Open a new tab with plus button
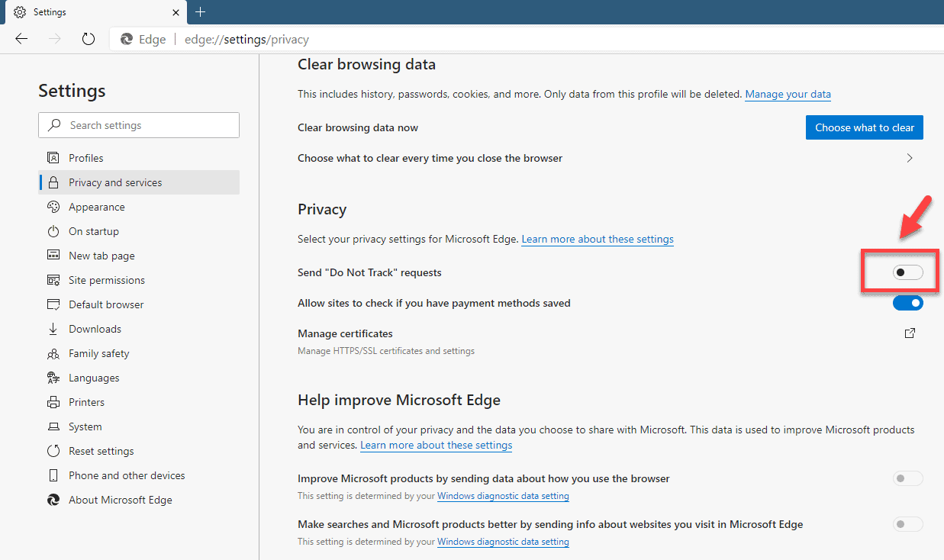The height and width of the screenshot is (560, 944). click(x=201, y=12)
